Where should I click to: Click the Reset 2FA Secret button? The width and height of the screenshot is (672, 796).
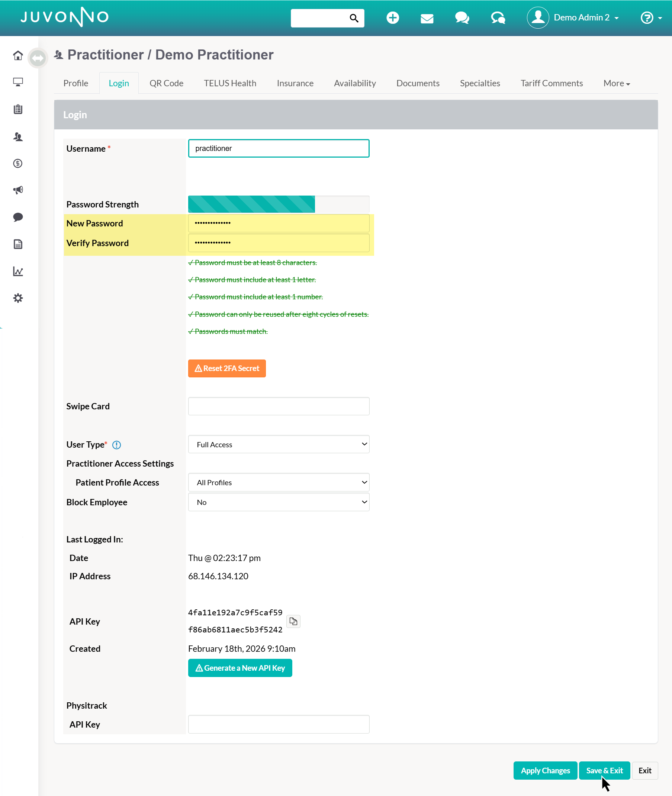(x=227, y=368)
